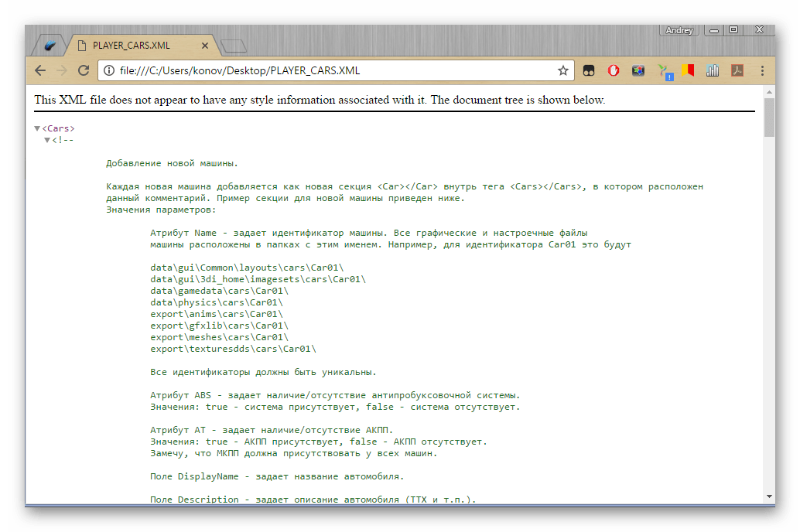Click the site information icon in address bar
Viewport: 800px width, 532px height.
pos(109,70)
